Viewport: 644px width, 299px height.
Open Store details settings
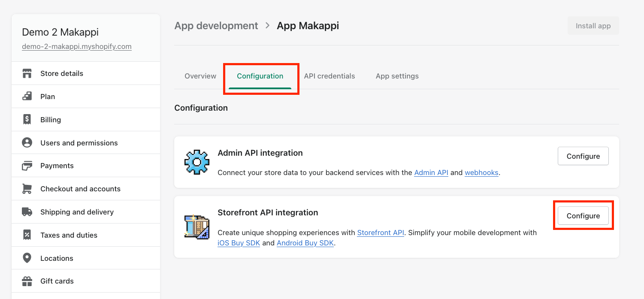point(86,73)
